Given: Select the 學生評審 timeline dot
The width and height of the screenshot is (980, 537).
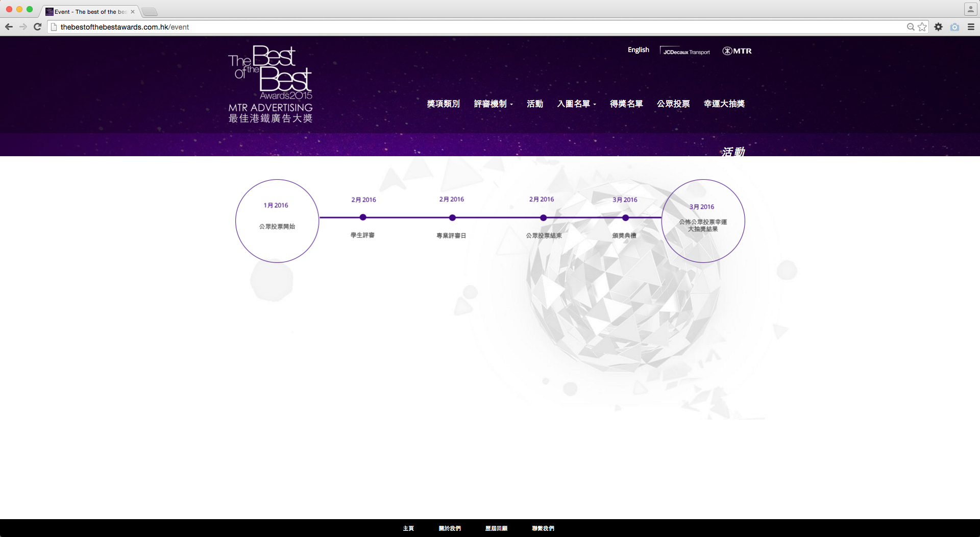Looking at the screenshot, I should 363,217.
